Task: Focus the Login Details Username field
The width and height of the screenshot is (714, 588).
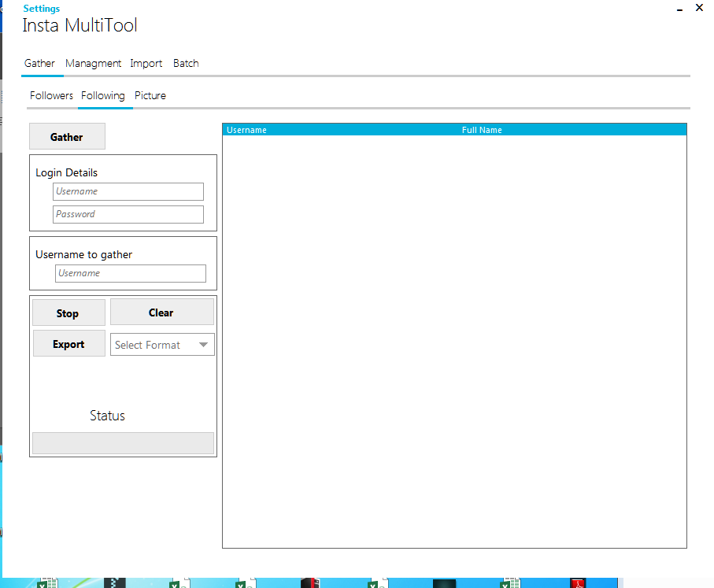Action: 128,192
